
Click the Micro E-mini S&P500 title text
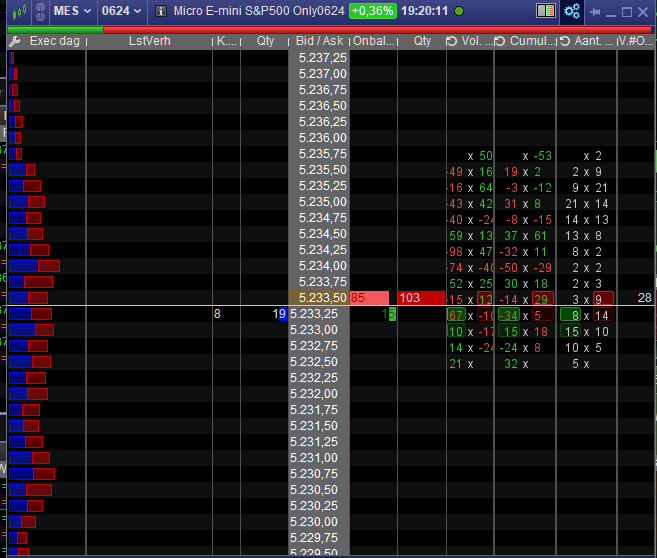point(259,11)
